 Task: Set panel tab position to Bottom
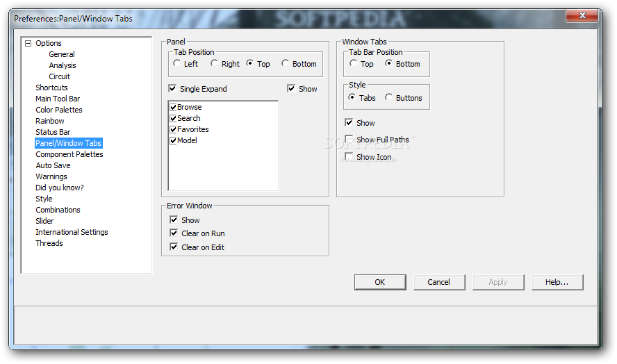(286, 63)
